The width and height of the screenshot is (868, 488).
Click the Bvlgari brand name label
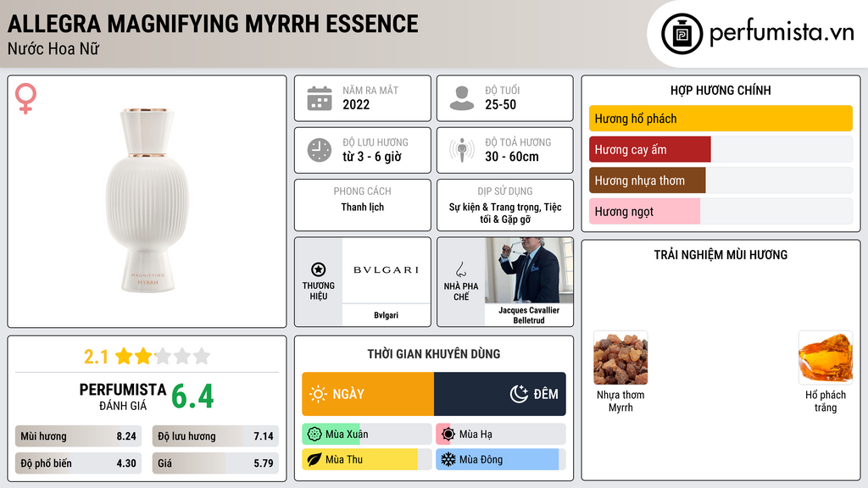pyautogui.click(x=386, y=315)
